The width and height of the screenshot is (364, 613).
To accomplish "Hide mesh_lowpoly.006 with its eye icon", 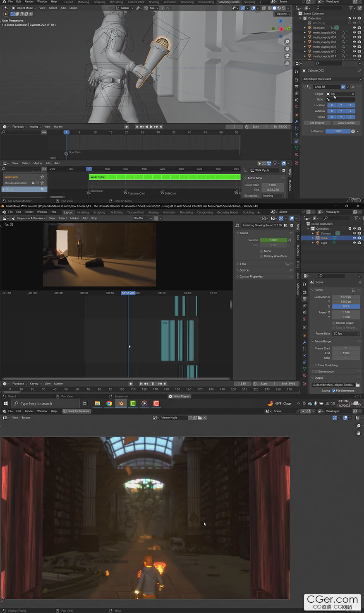I will pyautogui.click(x=354, y=32).
